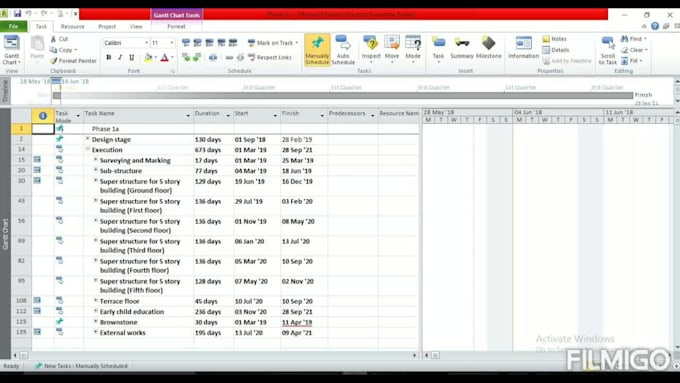
Task: Open the File tab
Action: coord(13,26)
